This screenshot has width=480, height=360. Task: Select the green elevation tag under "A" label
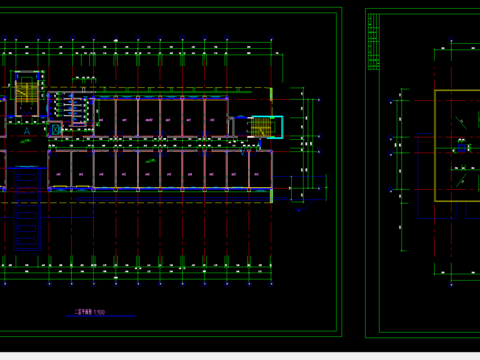(x=25, y=141)
